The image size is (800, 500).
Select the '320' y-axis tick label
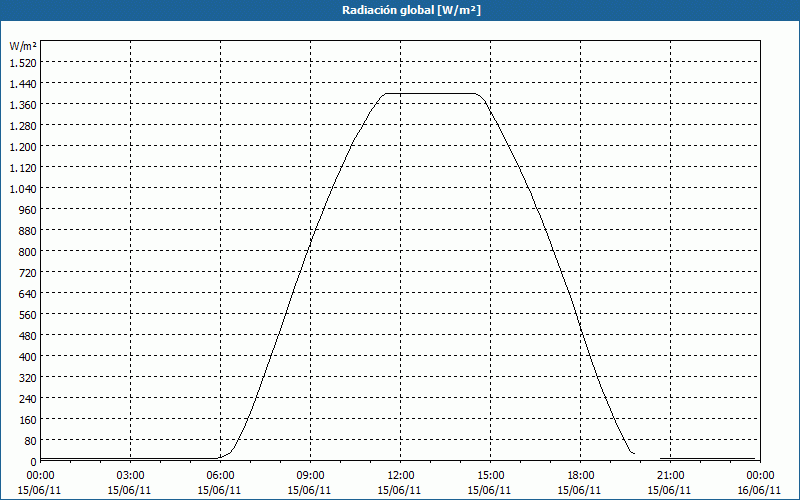click(x=28, y=378)
